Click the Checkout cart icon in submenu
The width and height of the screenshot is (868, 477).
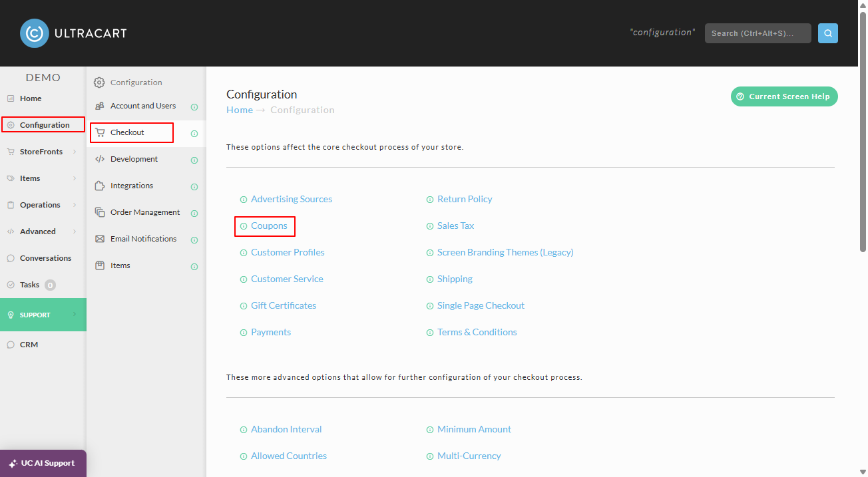point(100,132)
